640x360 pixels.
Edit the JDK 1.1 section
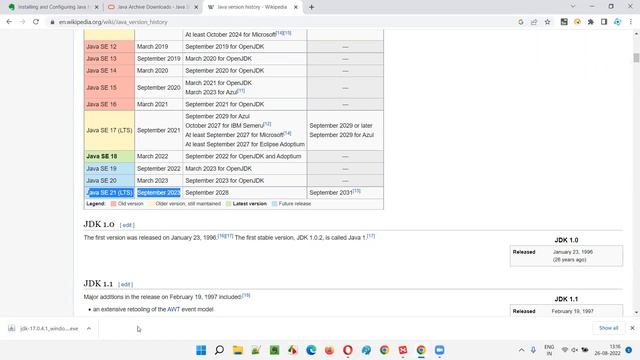[125, 284]
